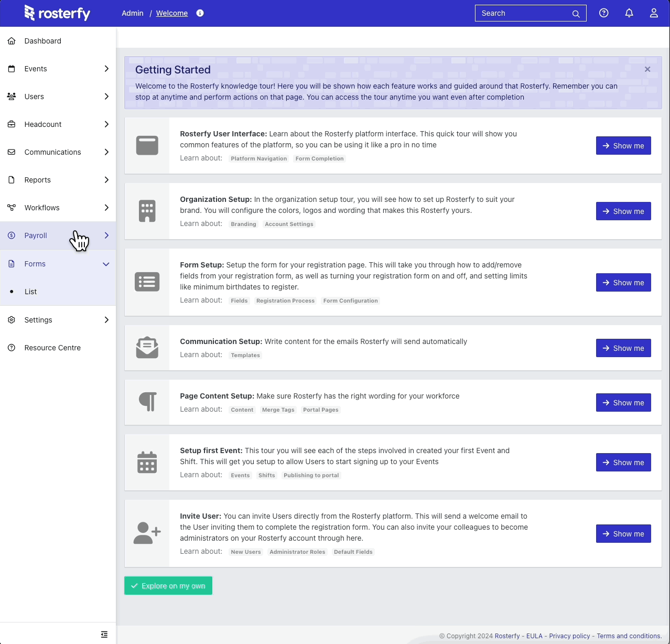Show me the Form Setup tour
Image resolution: width=670 pixels, height=644 pixels.
tap(623, 283)
